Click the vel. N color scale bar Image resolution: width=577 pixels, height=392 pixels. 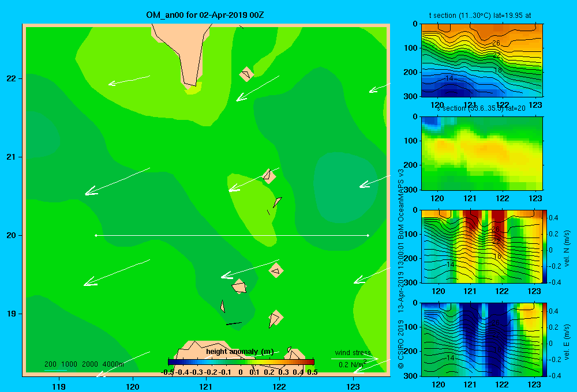(x=545, y=246)
